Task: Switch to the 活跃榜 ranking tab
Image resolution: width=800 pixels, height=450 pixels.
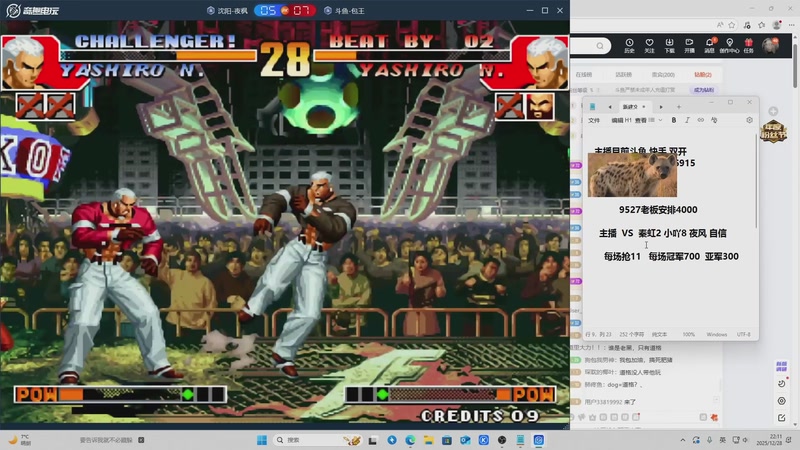Action: 623,74
